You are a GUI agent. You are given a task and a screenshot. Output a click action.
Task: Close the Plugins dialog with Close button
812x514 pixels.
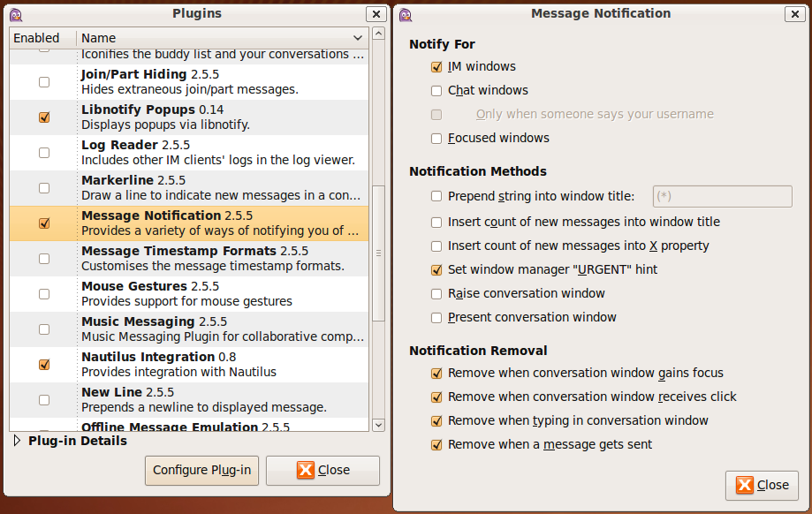pos(323,470)
